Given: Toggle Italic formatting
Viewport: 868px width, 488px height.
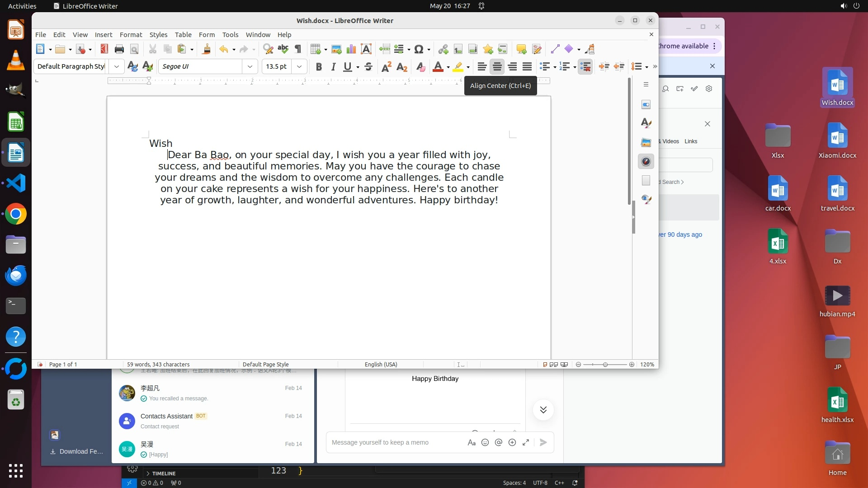Looking at the screenshot, I should coord(333,67).
